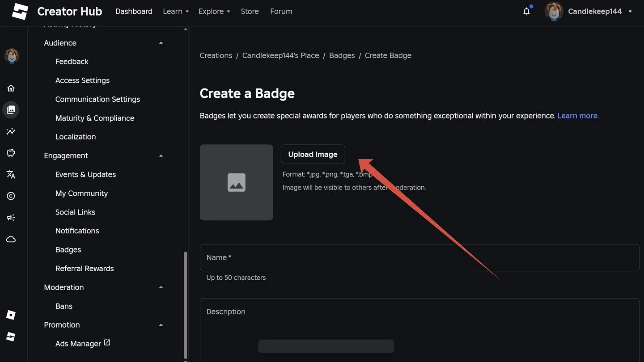
Task: Click Creations in the breadcrumb
Action: (216, 55)
